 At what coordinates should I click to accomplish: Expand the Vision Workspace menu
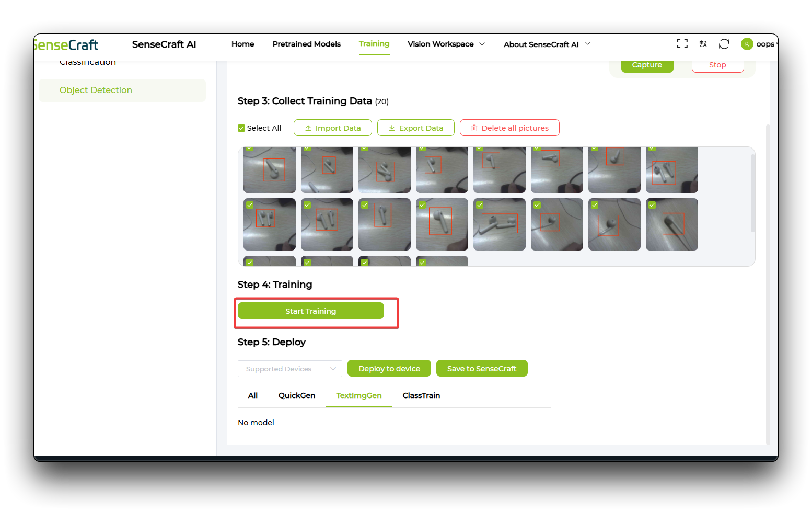point(446,44)
